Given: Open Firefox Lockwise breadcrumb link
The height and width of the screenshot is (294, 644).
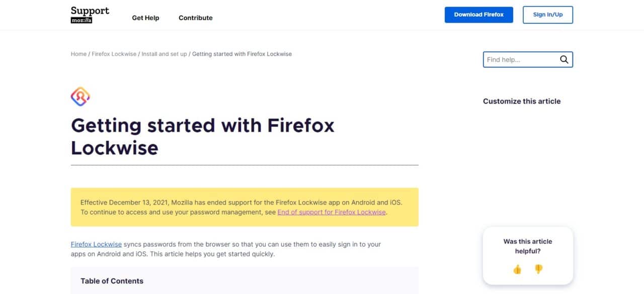Looking at the screenshot, I should (x=114, y=54).
